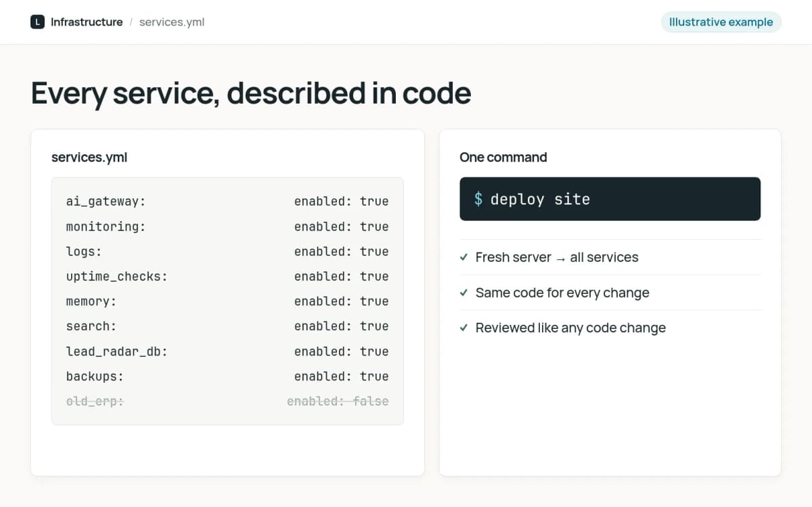Viewport: 812px width, 507px height.
Task: Click checkmark beside Same code for every change
Action: coord(464,292)
